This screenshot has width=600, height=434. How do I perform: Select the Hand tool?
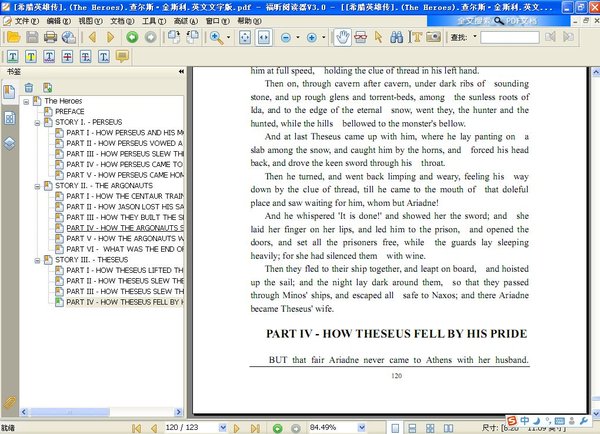point(343,37)
